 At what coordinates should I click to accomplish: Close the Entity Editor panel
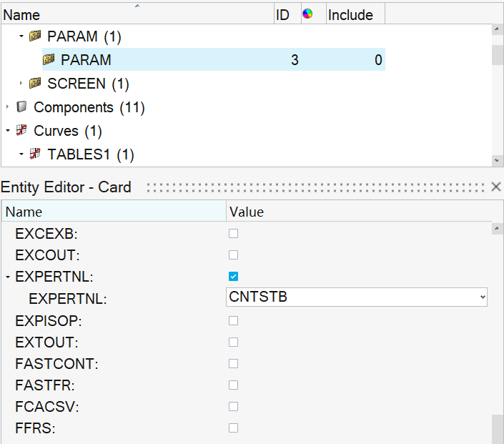coord(496,187)
